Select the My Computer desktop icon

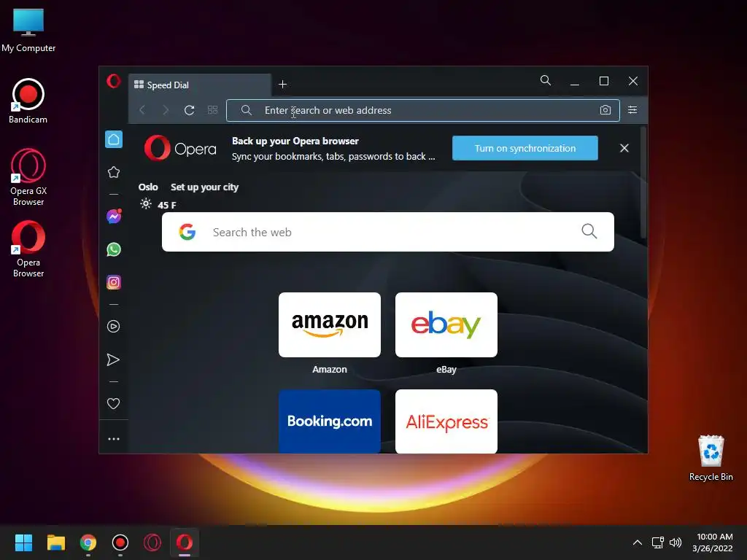28,30
